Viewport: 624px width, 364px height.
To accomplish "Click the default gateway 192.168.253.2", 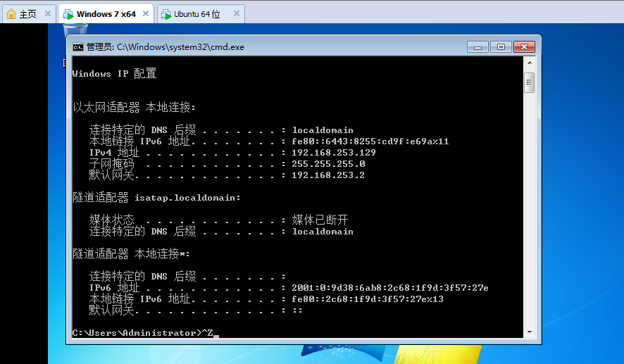I will 328,175.
